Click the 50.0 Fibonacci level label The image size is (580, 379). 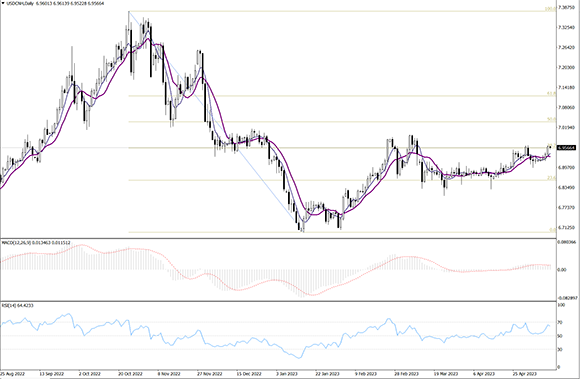pos(551,119)
